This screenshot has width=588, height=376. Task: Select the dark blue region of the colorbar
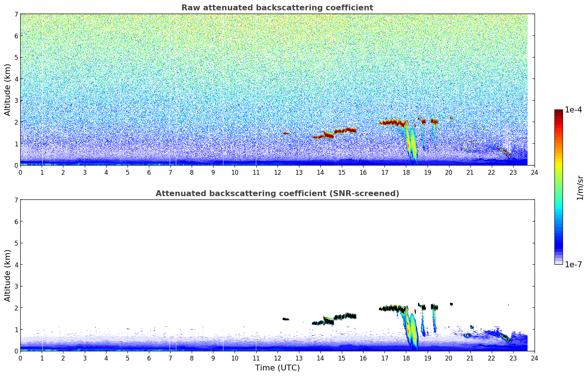(559, 243)
